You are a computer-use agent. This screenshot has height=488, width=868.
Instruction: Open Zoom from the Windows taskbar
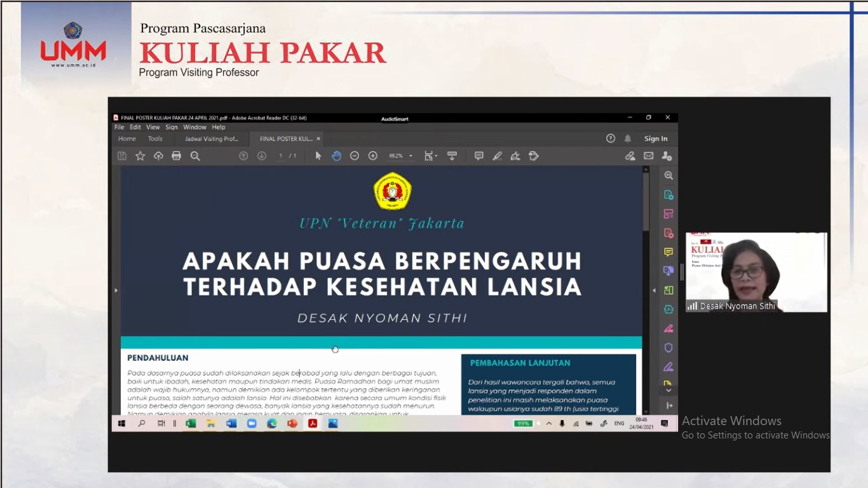[252, 424]
